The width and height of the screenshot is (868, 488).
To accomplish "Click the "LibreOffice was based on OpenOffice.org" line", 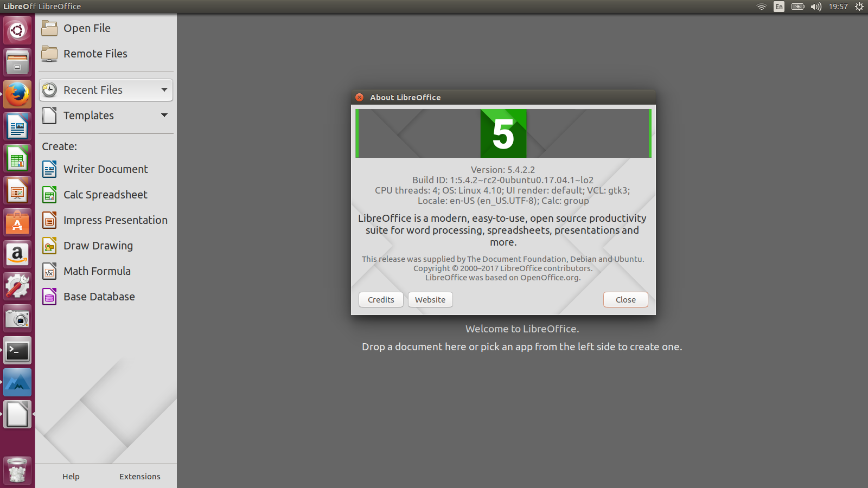I will click(x=503, y=278).
